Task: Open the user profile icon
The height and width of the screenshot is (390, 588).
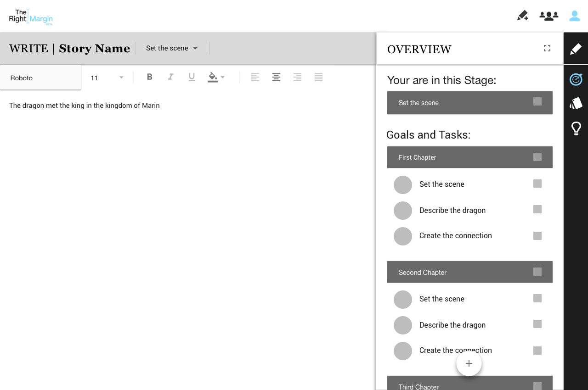Action: coord(574,16)
